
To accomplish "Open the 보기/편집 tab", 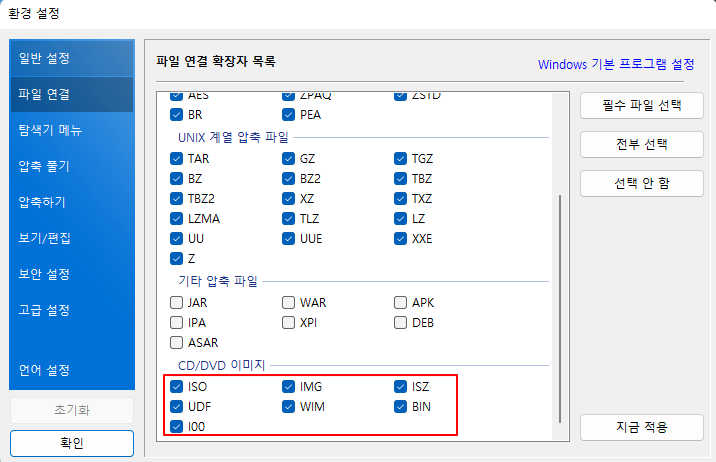I will coord(72,238).
